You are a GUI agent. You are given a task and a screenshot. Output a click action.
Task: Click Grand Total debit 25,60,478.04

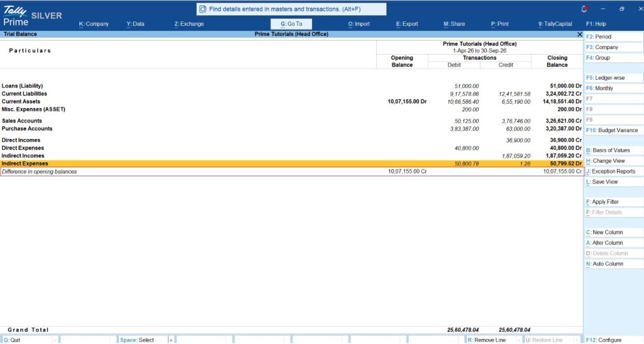tap(463, 330)
